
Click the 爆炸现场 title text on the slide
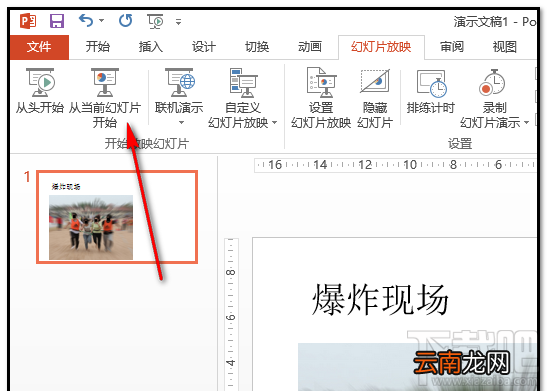click(x=380, y=300)
